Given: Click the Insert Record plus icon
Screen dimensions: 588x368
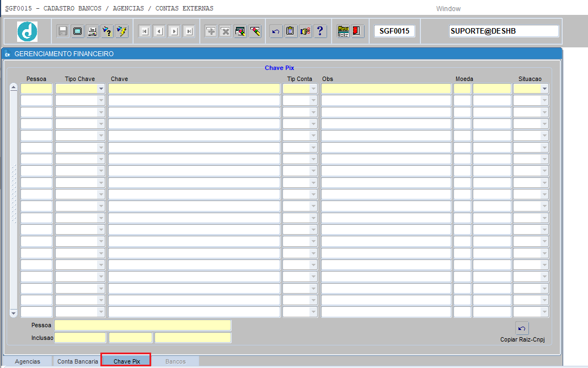Looking at the screenshot, I should 211,31.
